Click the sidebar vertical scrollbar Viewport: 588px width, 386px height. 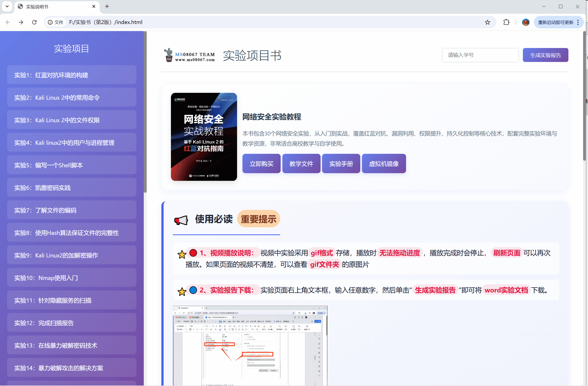click(x=145, y=112)
